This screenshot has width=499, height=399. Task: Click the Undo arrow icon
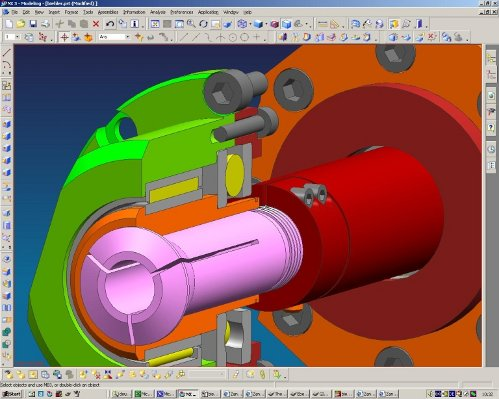point(110,24)
